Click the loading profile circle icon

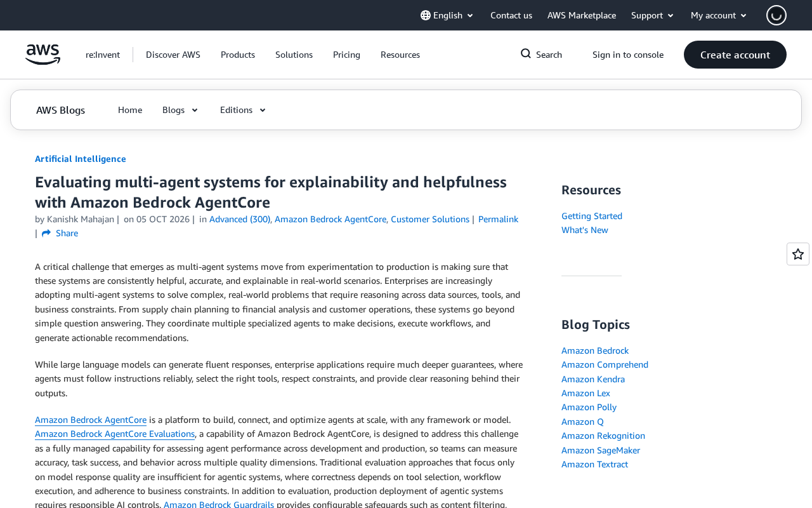[x=776, y=15]
